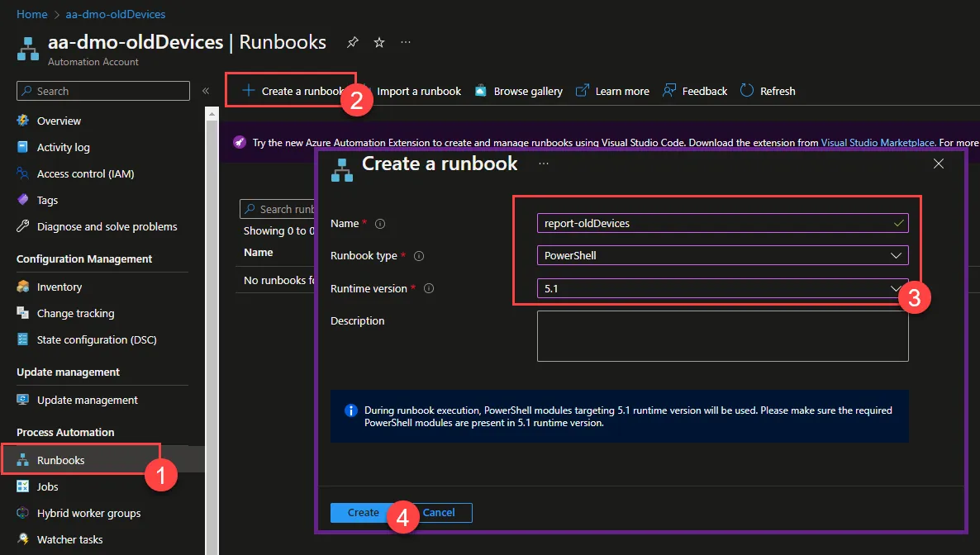Click the aa-dmo-oldDevices breadcrumb link
The image size is (980, 555).
pos(116,14)
